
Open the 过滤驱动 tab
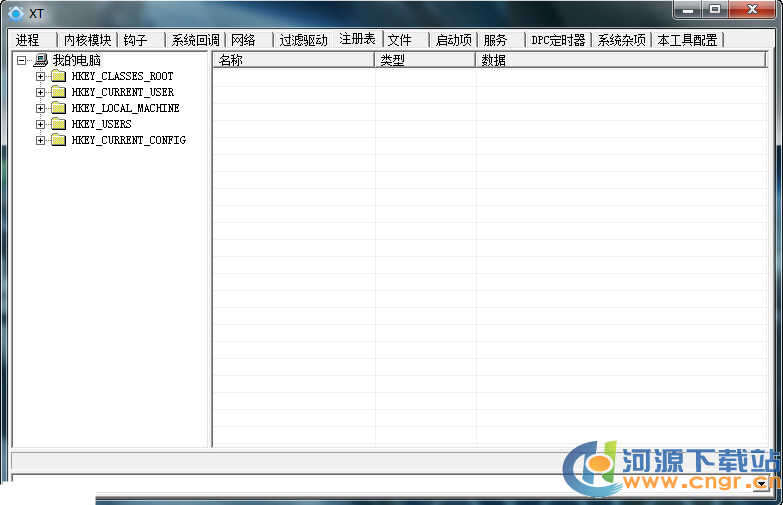303,40
